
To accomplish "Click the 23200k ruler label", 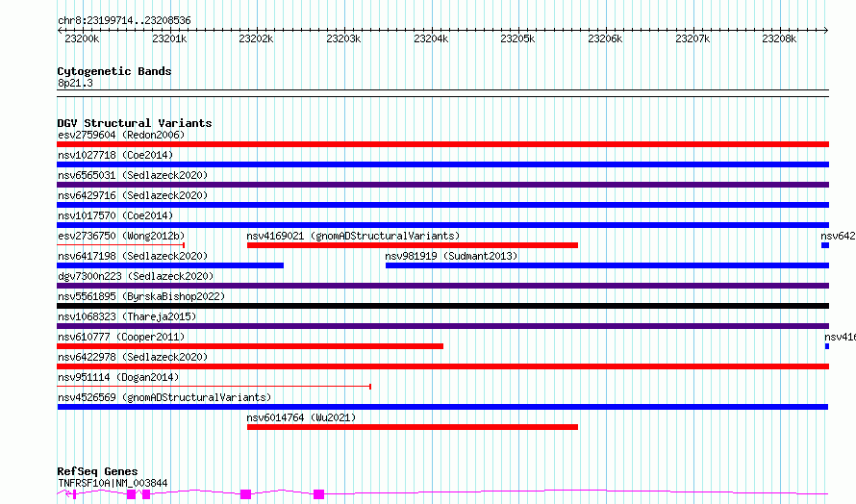I will pyautogui.click(x=82, y=38).
